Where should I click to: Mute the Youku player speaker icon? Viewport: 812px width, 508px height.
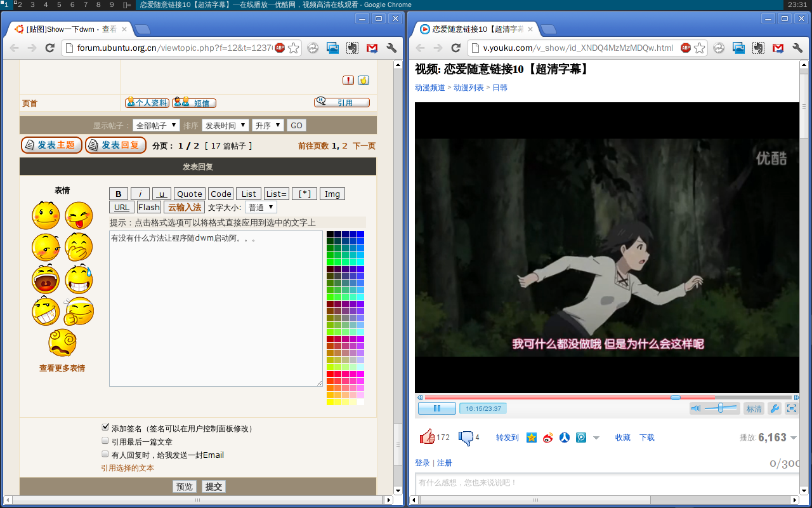696,408
